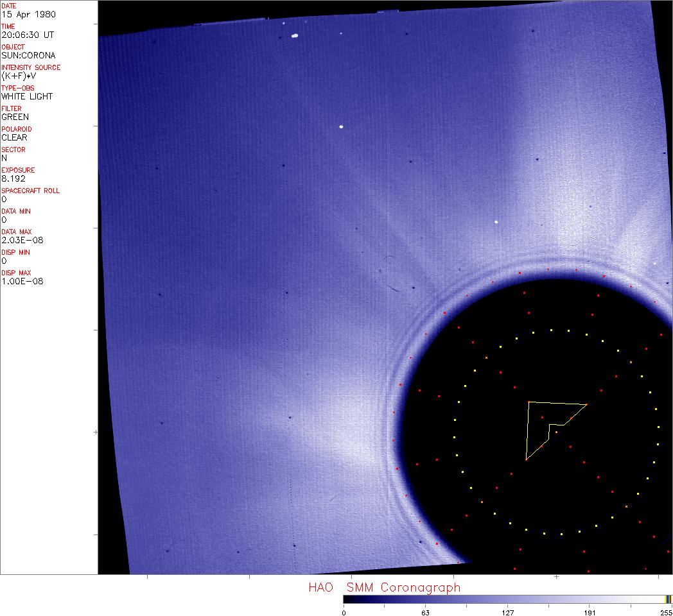Click the DATA MAX value 2.03E-08
The width and height of the screenshot is (673, 616).
[22, 240]
